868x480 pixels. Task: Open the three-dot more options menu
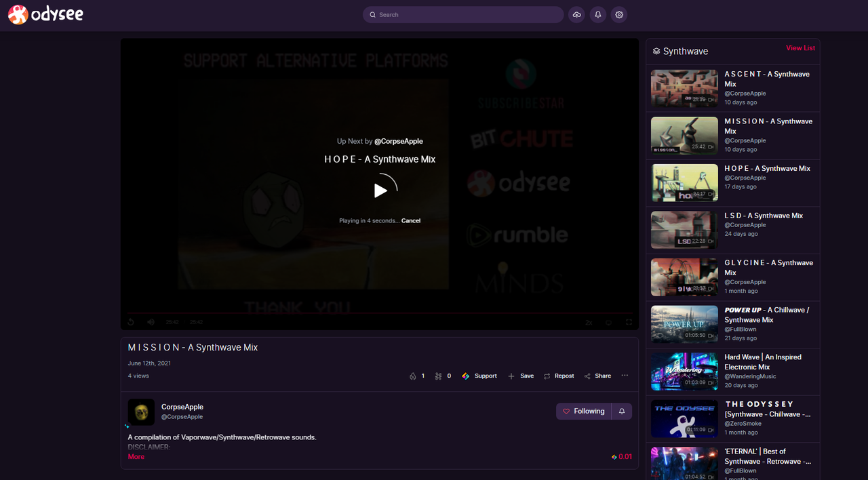(625, 376)
